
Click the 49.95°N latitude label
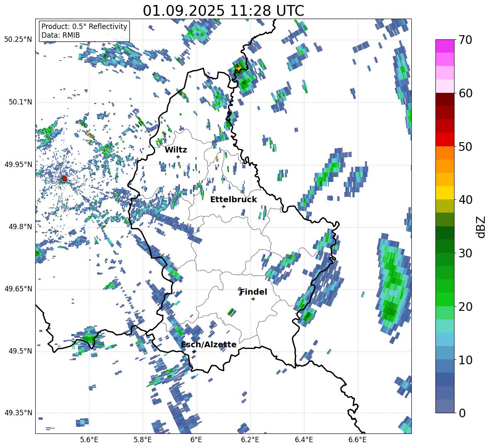(18, 164)
